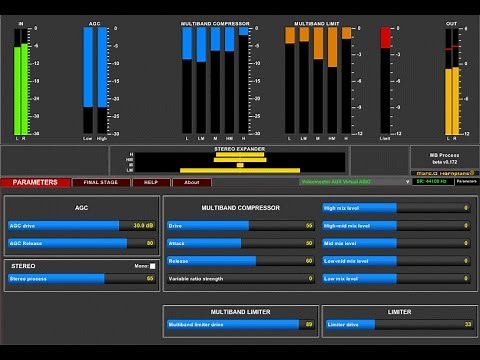The width and height of the screenshot is (480, 360).
Task: Show the About tab
Action: tap(192, 182)
